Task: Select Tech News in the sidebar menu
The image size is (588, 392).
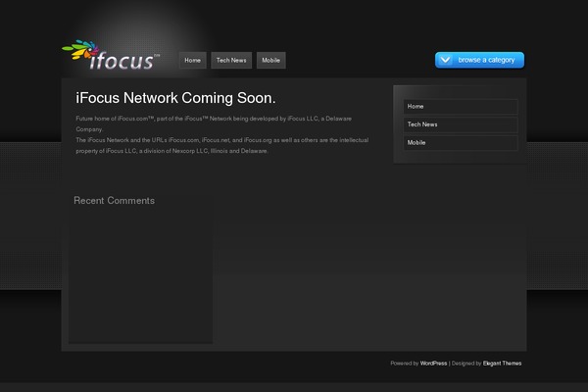Action: [x=461, y=124]
